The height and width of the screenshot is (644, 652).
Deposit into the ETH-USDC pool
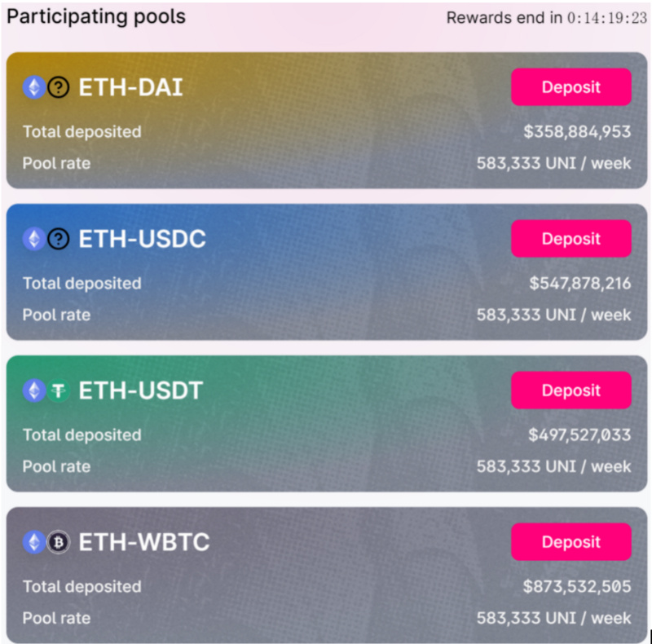coord(571,238)
